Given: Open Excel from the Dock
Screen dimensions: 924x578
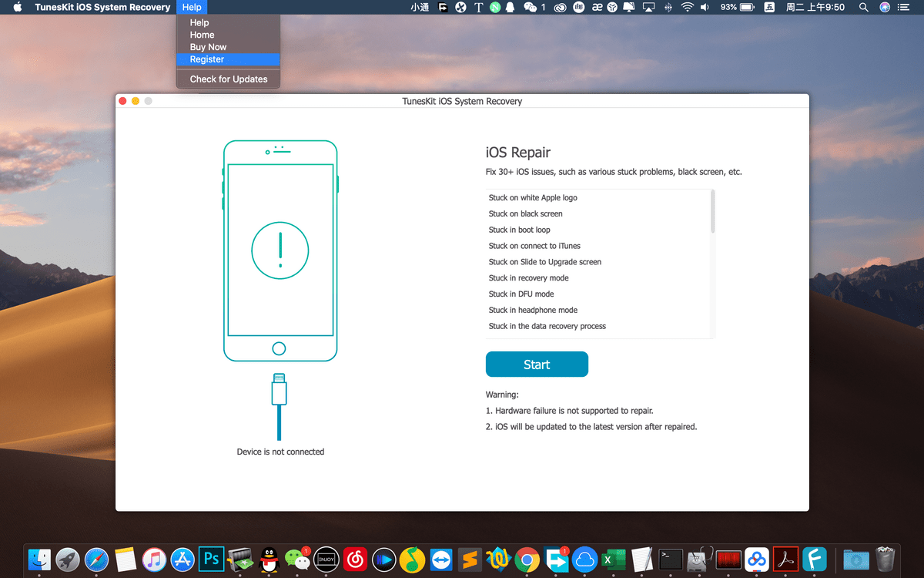Looking at the screenshot, I should point(613,559).
